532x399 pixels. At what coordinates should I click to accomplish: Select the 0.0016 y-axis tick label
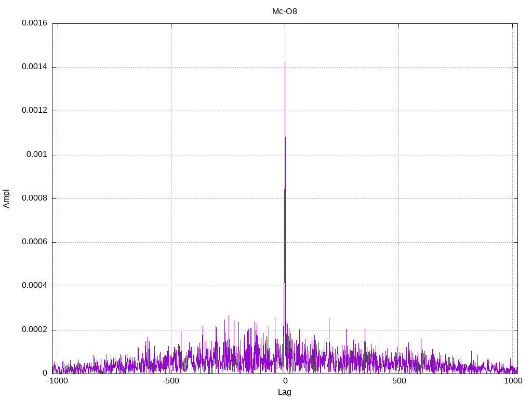pos(34,23)
